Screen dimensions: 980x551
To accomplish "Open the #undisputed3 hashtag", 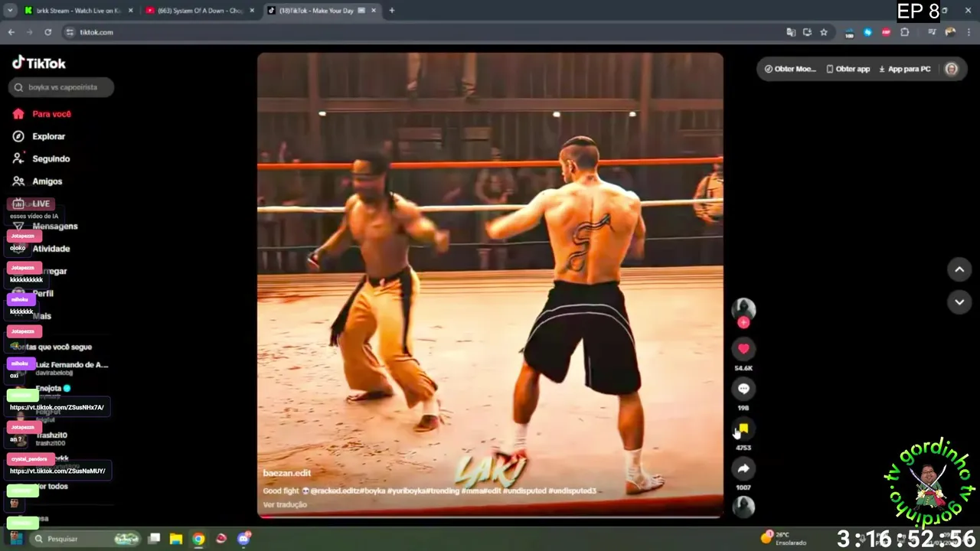I will point(572,491).
